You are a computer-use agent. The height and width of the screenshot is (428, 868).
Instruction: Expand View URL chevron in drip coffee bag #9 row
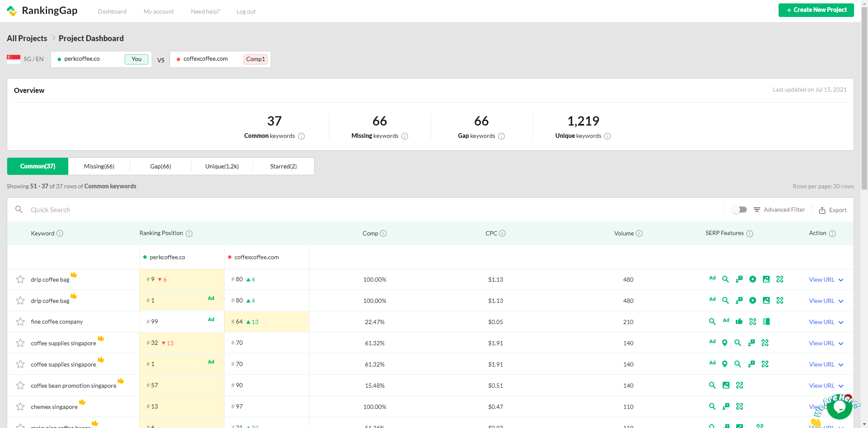click(841, 280)
